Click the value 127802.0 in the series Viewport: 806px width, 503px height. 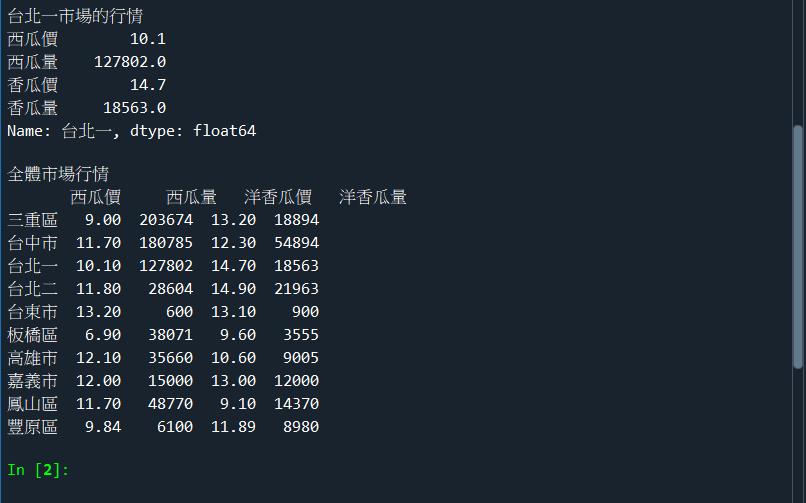130,62
